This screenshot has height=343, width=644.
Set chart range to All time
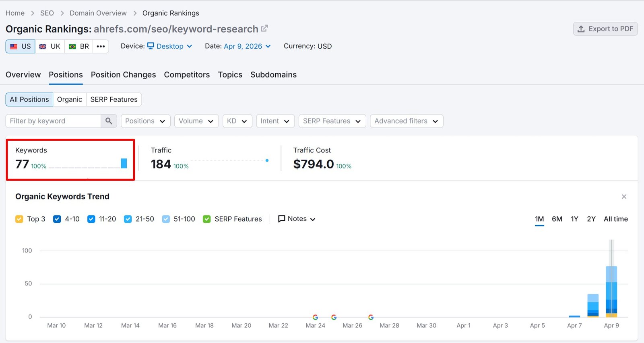[x=616, y=219]
